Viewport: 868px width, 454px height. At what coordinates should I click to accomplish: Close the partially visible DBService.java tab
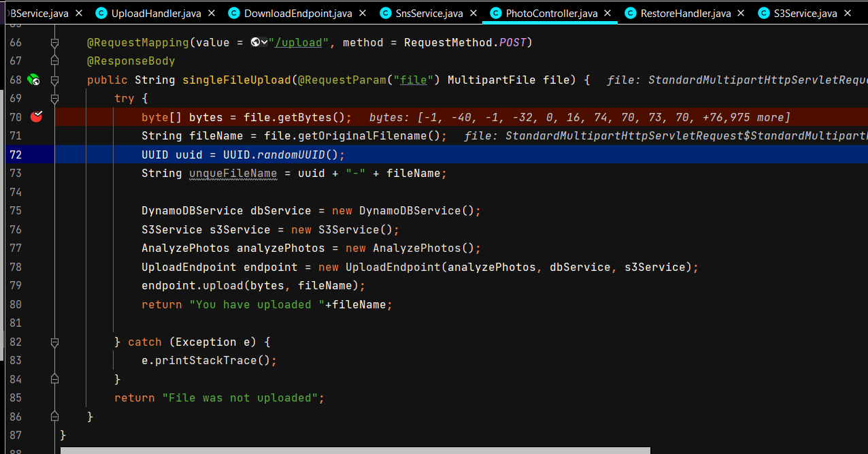click(78, 13)
